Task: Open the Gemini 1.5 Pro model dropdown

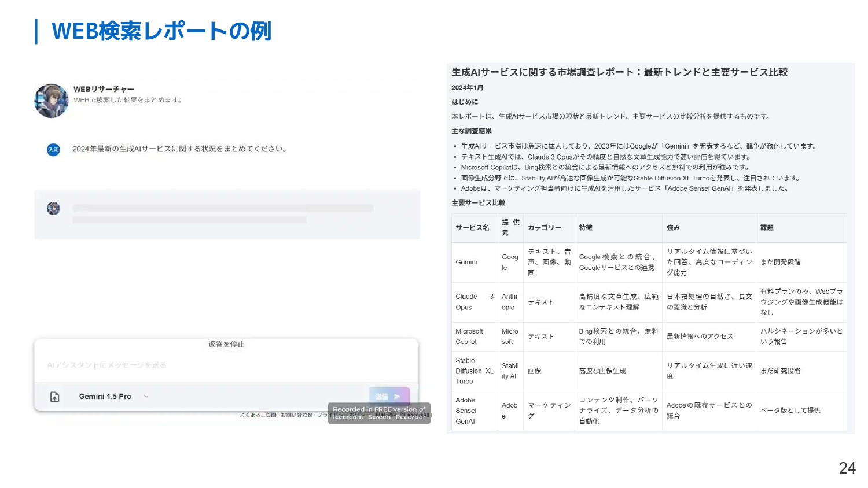Action: [x=113, y=397]
